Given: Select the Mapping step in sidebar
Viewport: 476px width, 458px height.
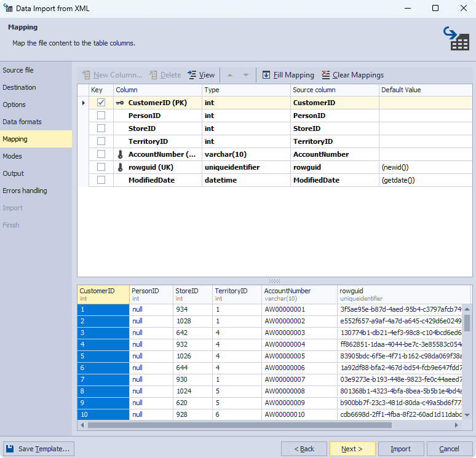Looking at the screenshot, I should (36, 139).
